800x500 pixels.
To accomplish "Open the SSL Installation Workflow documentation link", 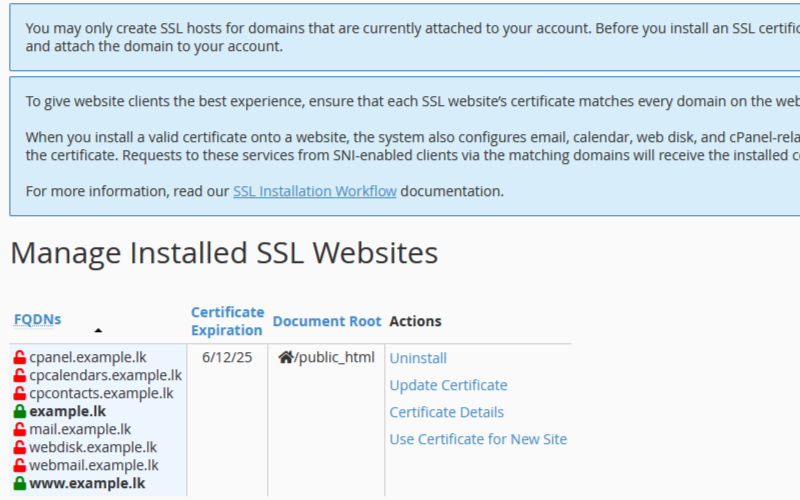I will 315,191.
